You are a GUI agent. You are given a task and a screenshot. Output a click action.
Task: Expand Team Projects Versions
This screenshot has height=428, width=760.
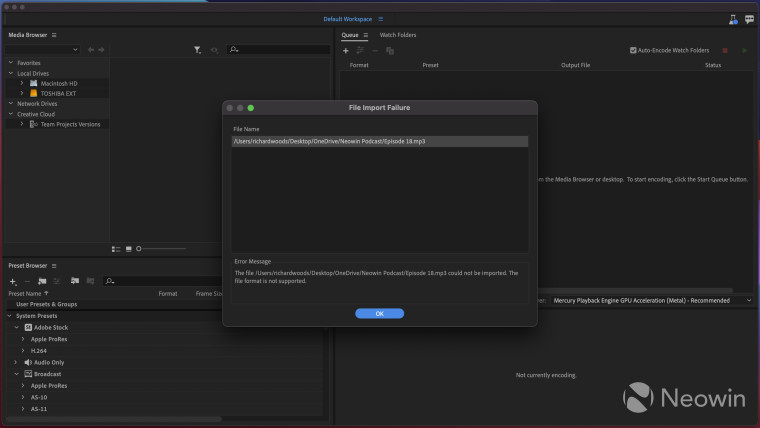(22, 124)
